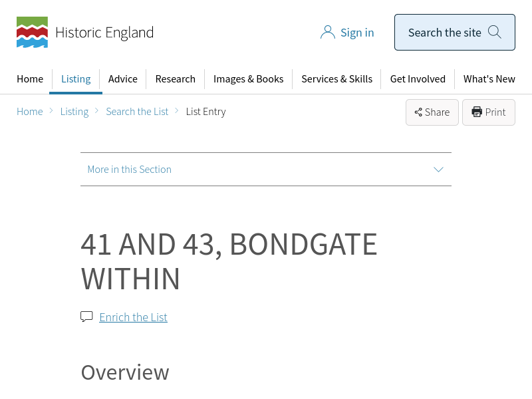
Task: Click the magnifying glass search icon
Action: coord(495,32)
